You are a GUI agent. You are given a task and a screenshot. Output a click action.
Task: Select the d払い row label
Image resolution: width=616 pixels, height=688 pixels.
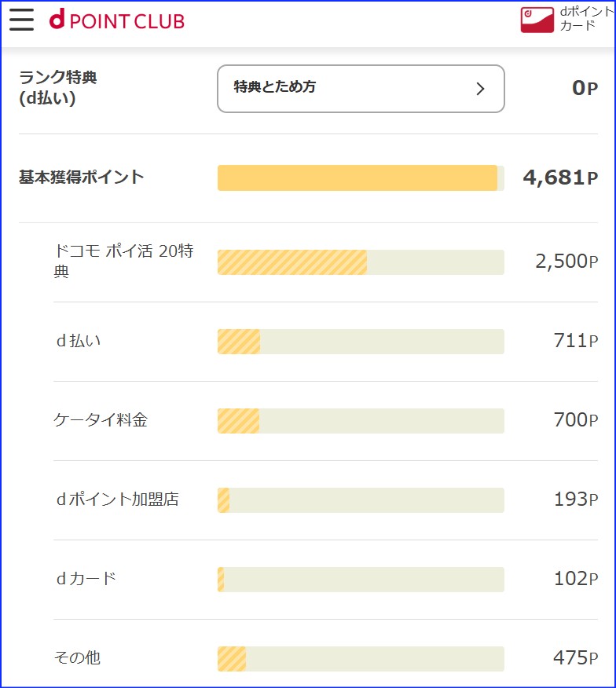78,341
